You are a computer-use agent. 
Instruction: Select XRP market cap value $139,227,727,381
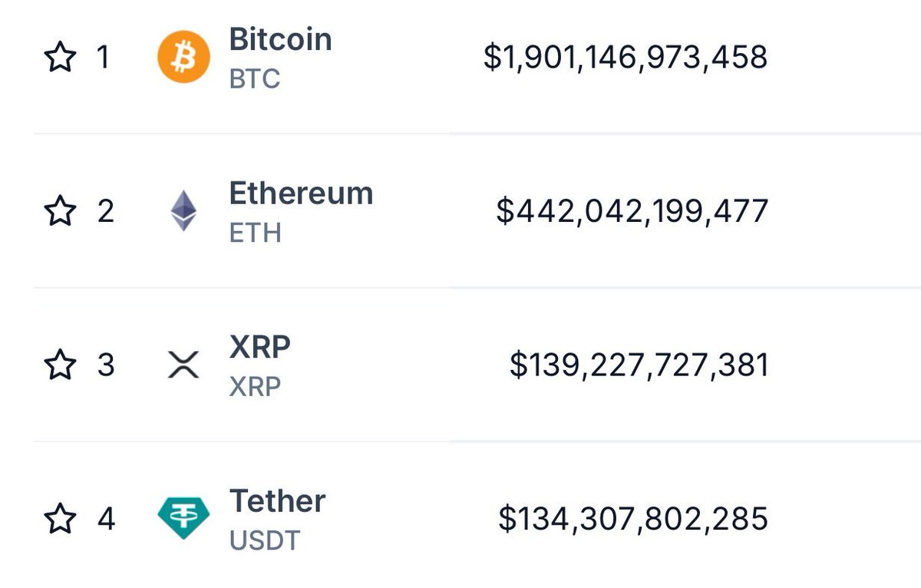pyautogui.click(x=639, y=365)
